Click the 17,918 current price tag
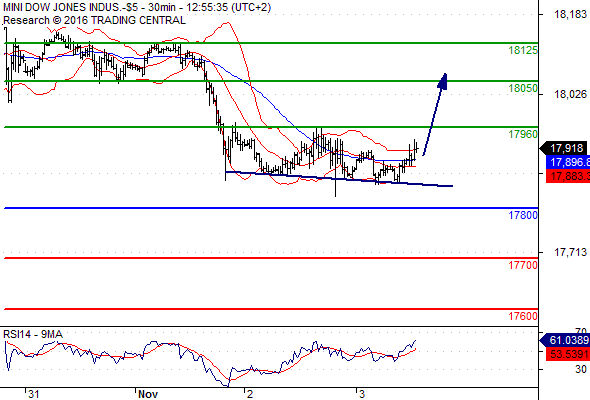The width and height of the screenshot is (590, 400). (x=564, y=148)
